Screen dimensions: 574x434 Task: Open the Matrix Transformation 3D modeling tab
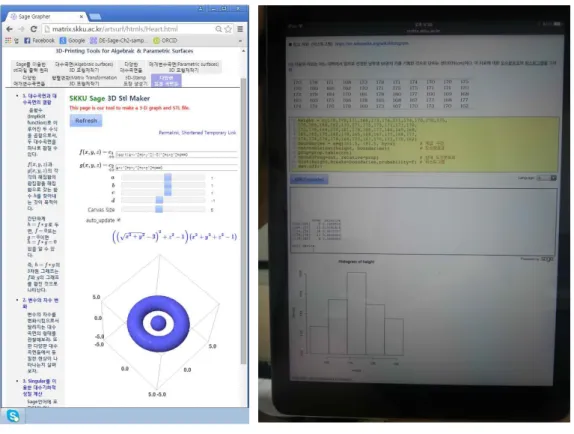[x=84, y=81]
